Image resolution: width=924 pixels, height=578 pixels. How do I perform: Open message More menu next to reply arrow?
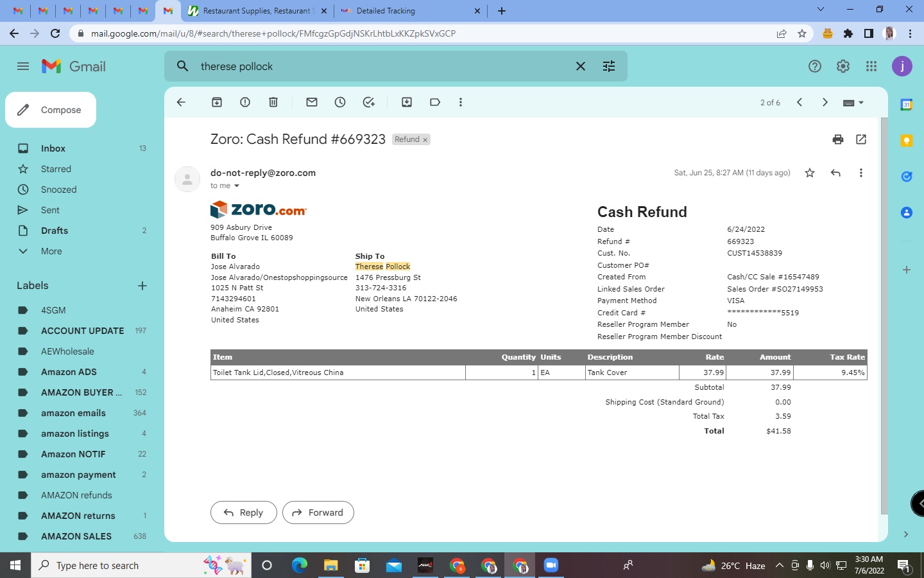[861, 173]
